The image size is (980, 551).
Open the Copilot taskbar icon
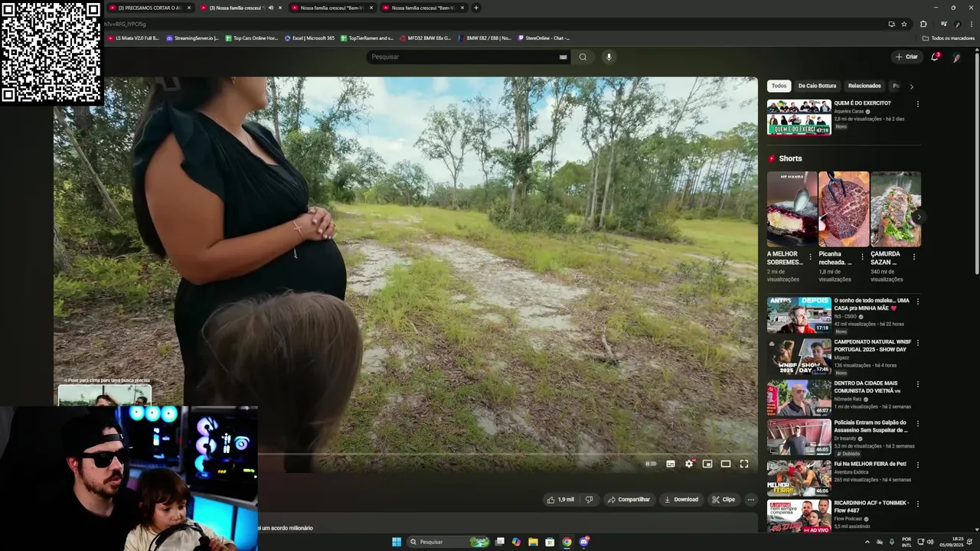(516, 542)
